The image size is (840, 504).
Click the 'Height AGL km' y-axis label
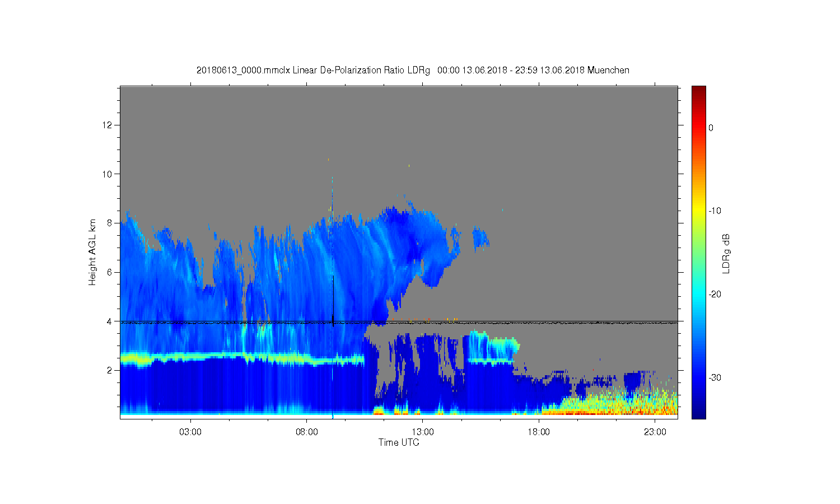[92, 252]
